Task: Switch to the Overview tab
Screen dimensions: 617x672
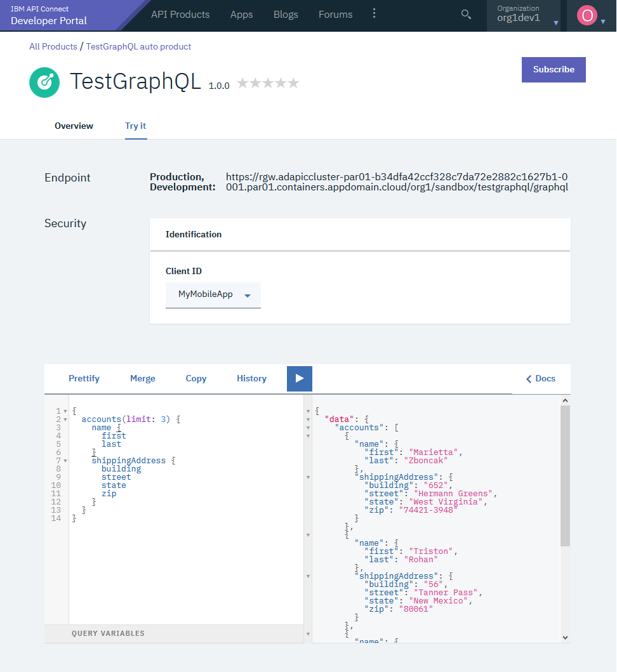Action: click(x=74, y=126)
